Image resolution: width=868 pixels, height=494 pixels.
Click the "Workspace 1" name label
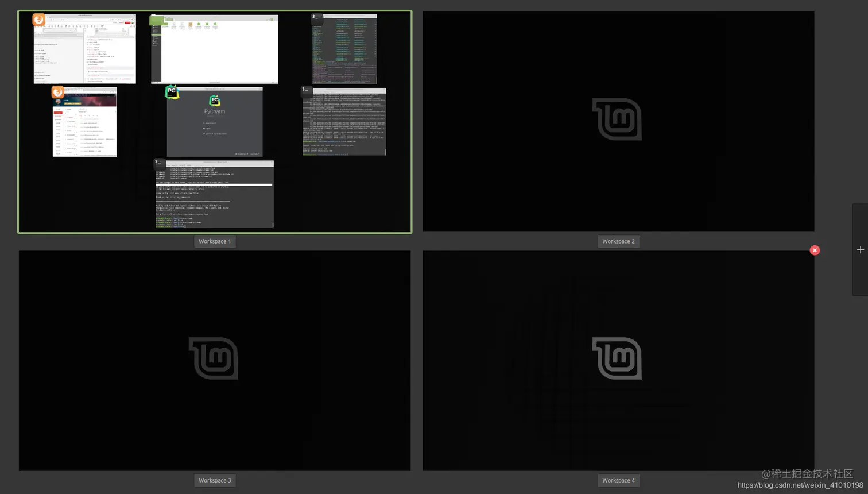(x=215, y=241)
